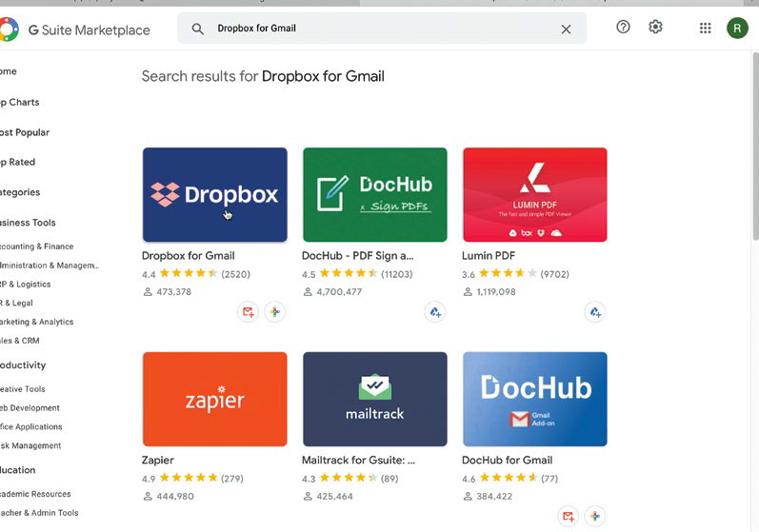Open the blue DocHub Gmail Add-on thumbnail
This screenshot has width=759, height=532.
(x=535, y=399)
